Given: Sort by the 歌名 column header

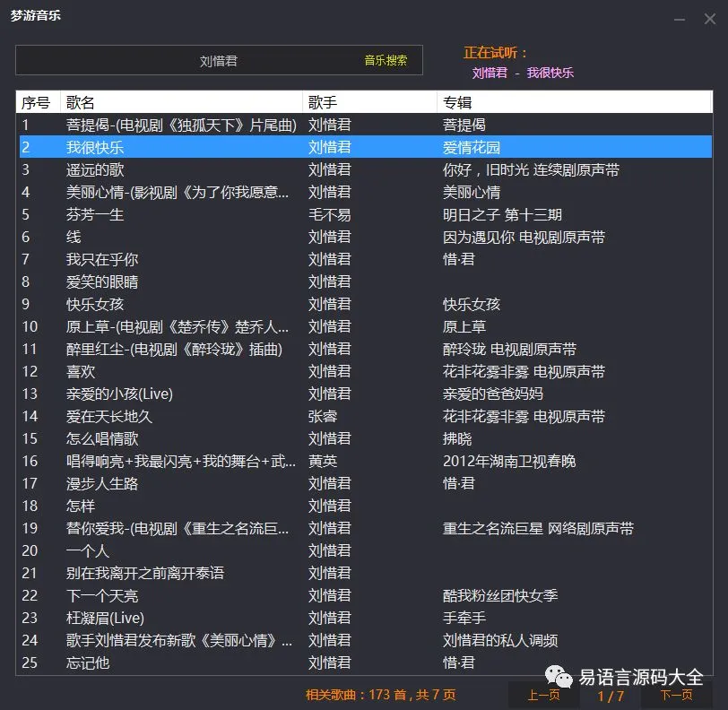Looking at the screenshot, I should point(181,102).
